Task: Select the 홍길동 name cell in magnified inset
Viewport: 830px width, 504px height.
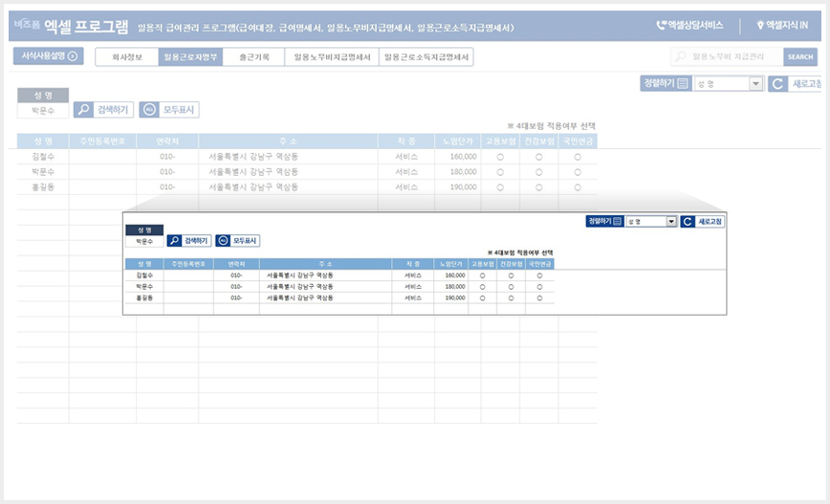Action: coord(144,298)
